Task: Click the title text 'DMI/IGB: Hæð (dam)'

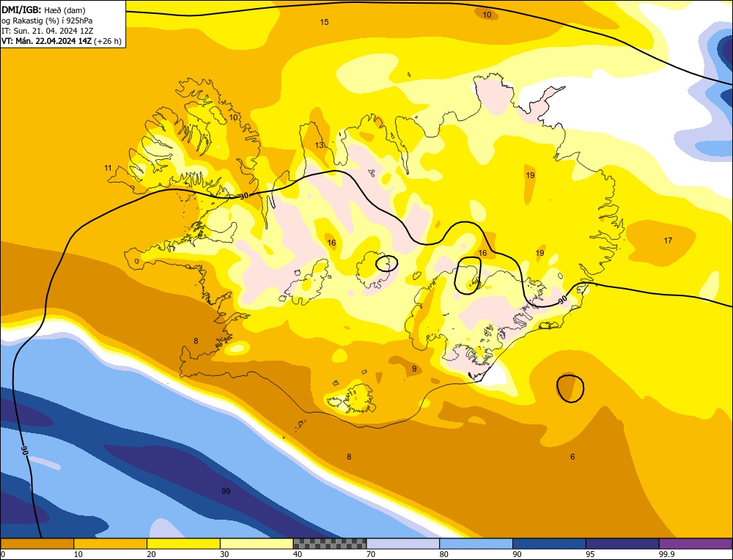Action: click(43, 10)
